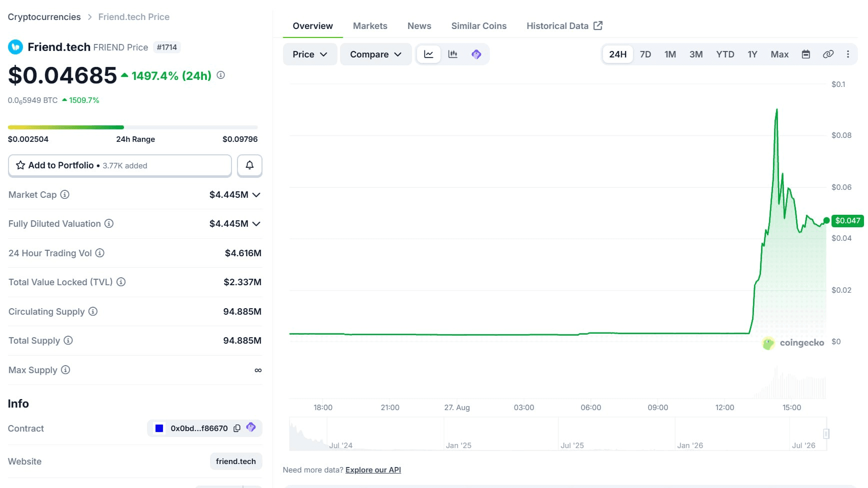The image size is (868, 488).
Task: Click the Explore our API link
Action: click(373, 470)
